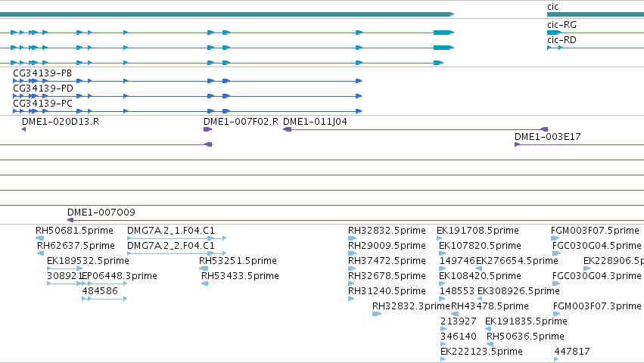Select EST FGM003F07.5prime
The width and height of the screenshot is (644, 363).
[x=595, y=231]
